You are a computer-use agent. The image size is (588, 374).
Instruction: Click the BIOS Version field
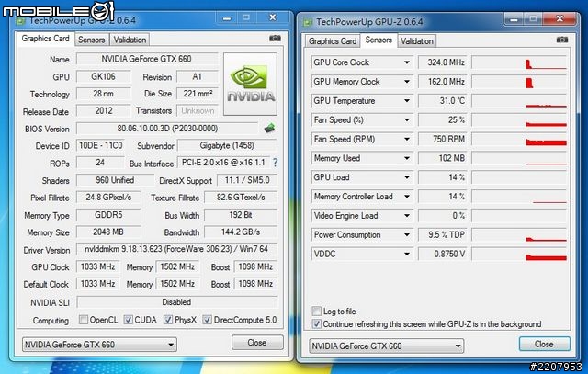pyautogui.click(x=167, y=129)
